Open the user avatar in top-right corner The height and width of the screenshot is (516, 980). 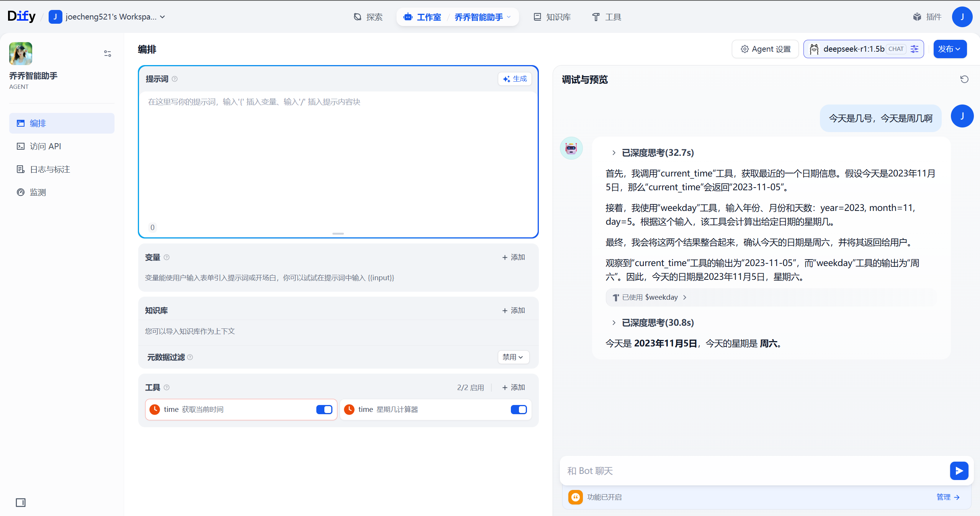962,17
